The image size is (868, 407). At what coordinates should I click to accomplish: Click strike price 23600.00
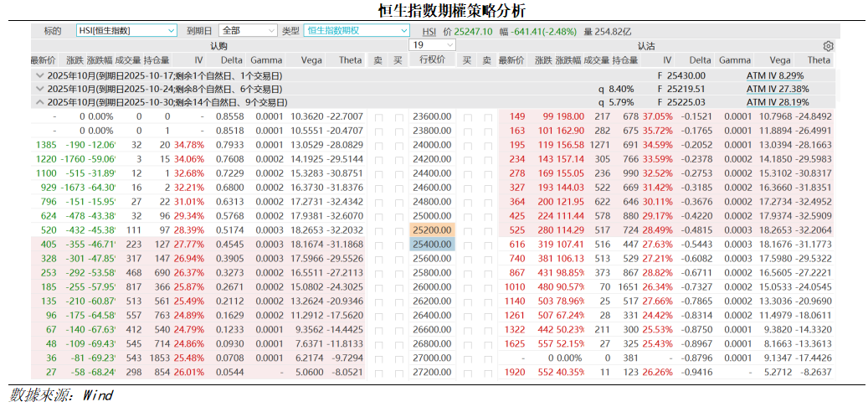pos(433,117)
